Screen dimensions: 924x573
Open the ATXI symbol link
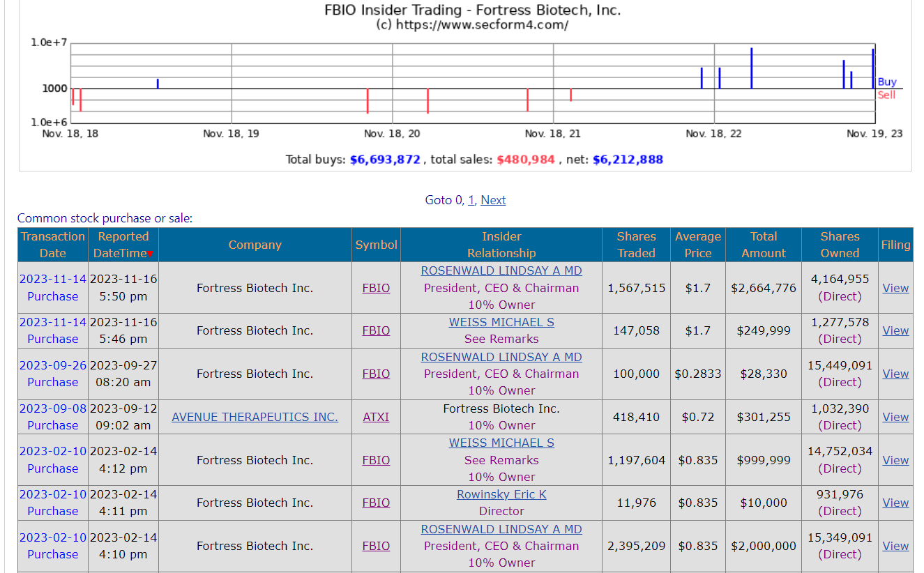click(x=377, y=417)
